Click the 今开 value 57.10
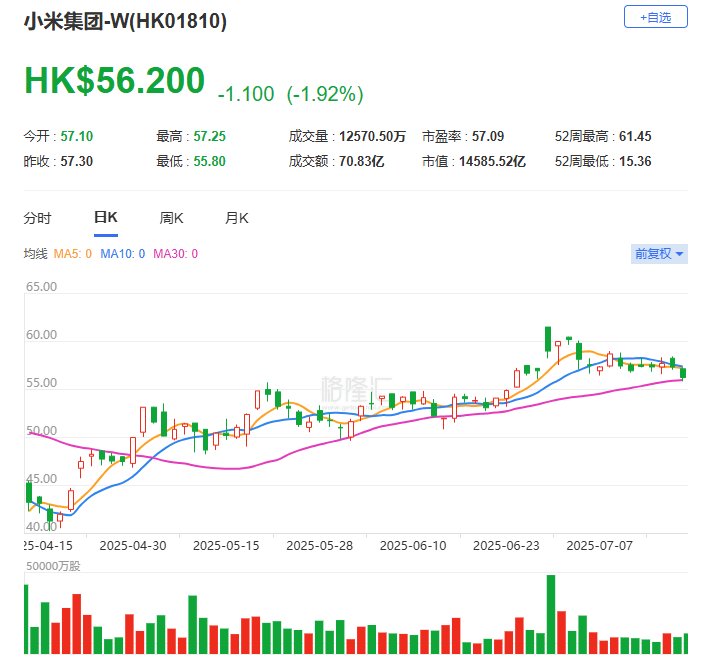Viewport: 723px width, 666px height. [x=77, y=136]
